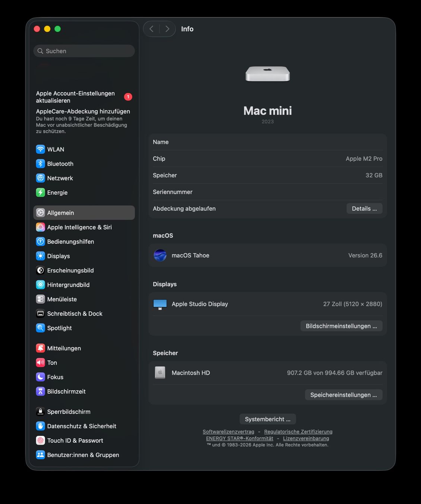Click the macOS Tahoe name text
Viewport: 421px width, 504px height.
click(x=191, y=255)
